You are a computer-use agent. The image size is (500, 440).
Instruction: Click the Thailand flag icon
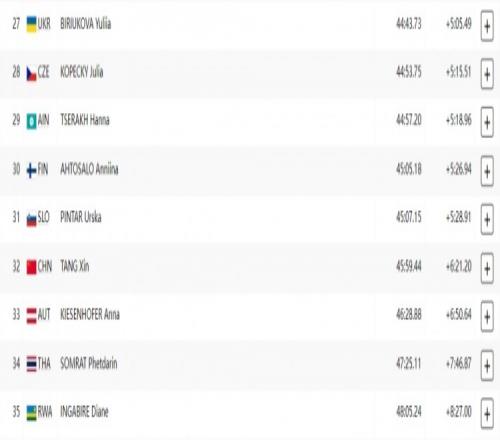pyautogui.click(x=31, y=364)
